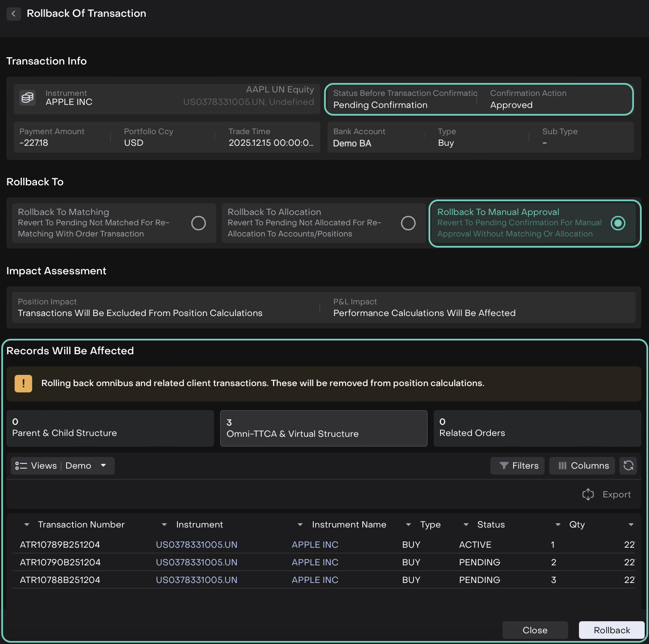Click the instrument coins icon for APPLE INC
This screenshot has height=644, width=649.
point(28,98)
